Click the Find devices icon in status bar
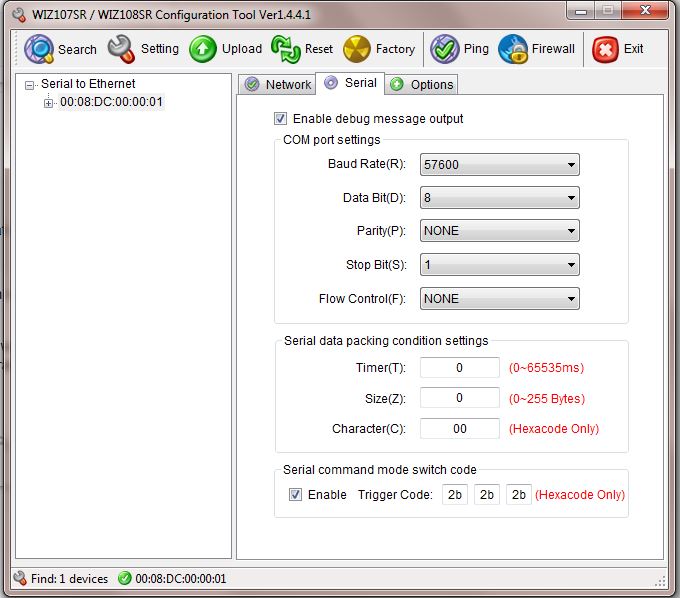680x598 pixels. click(x=20, y=578)
